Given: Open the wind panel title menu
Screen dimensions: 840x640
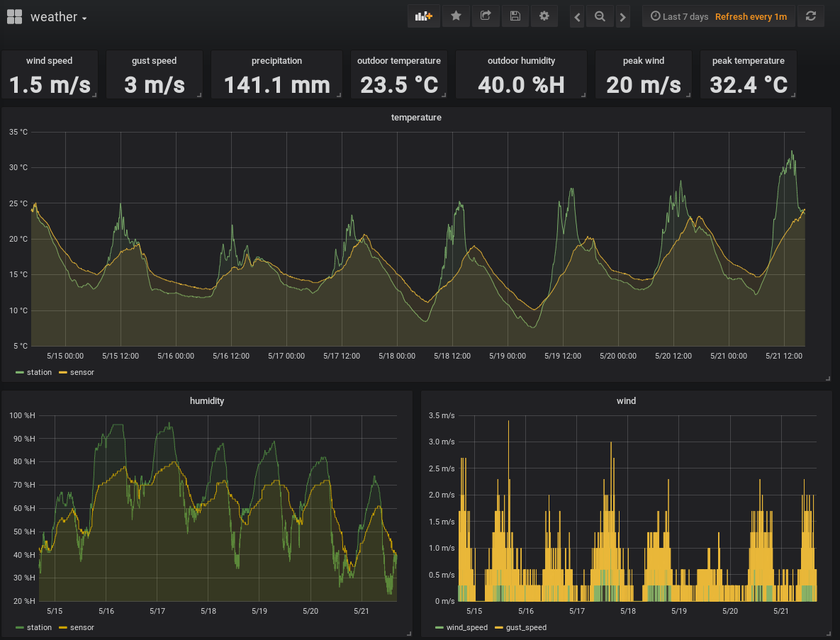Looking at the screenshot, I should pos(626,400).
